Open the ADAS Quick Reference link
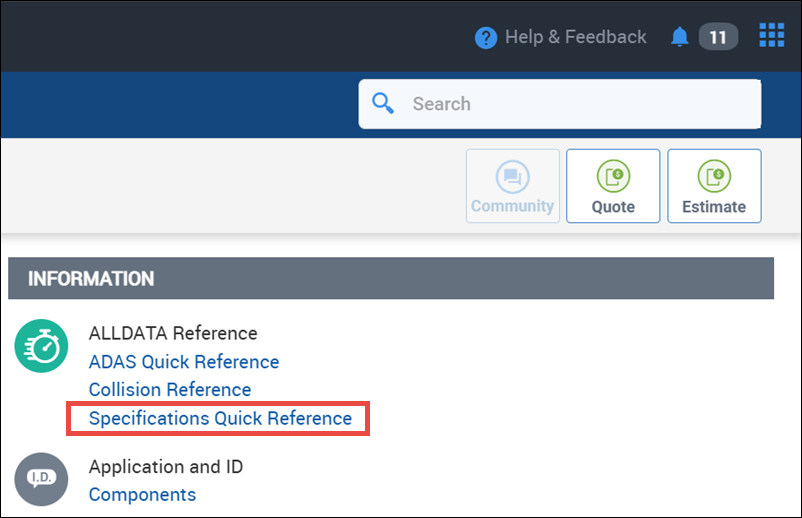The height and width of the screenshot is (518, 802). click(x=184, y=362)
